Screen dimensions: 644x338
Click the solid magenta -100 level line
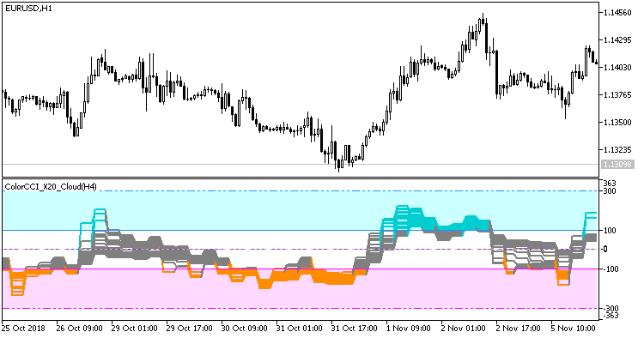(x=300, y=269)
